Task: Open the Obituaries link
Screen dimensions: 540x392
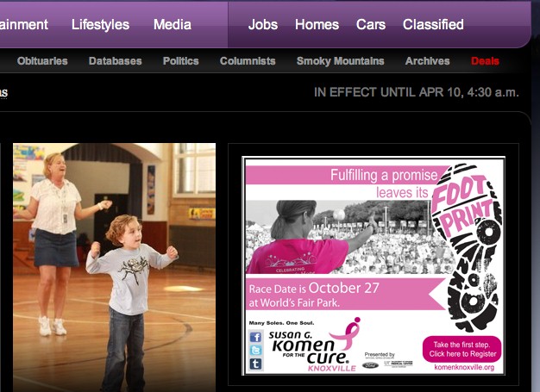Action: [x=42, y=61]
